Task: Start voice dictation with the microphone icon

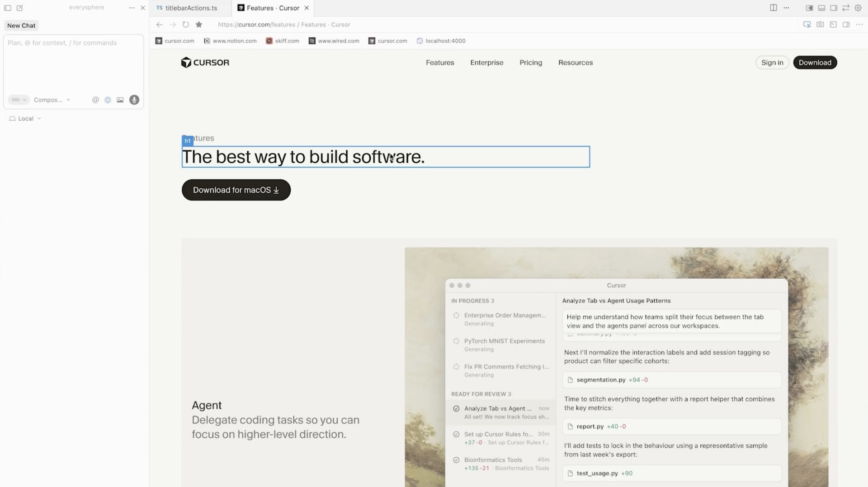Action: (134, 100)
